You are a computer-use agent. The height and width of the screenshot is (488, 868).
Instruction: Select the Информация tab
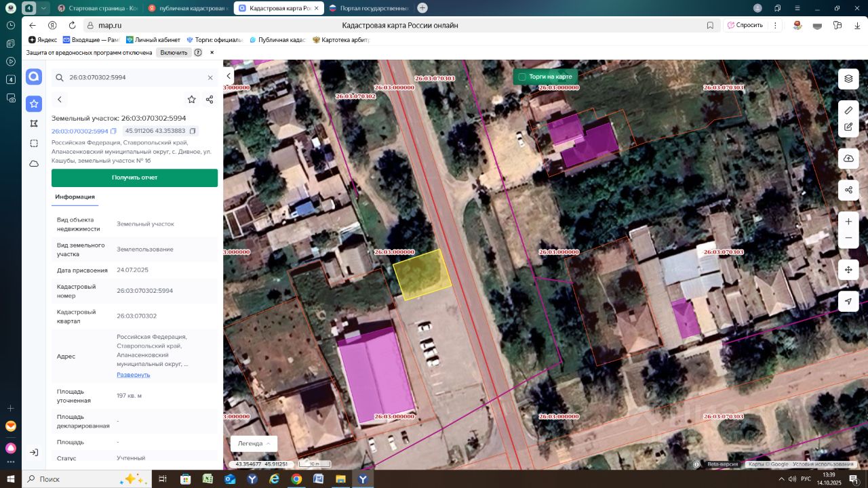click(x=75, y=197)
